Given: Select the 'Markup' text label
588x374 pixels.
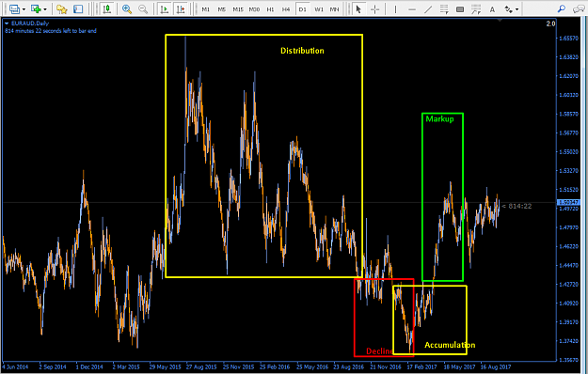Looking at the screenshot, I should pyautogui.click(x=439, y=119).
